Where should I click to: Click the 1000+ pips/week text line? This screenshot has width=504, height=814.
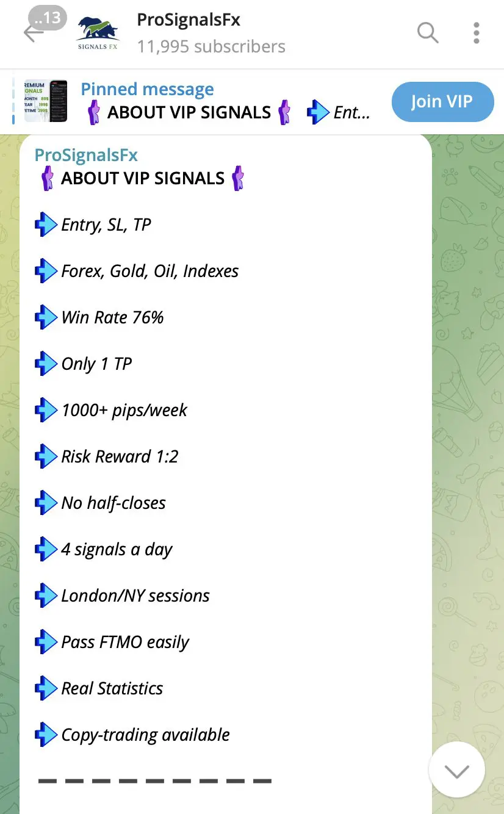[x=124, y=410]
